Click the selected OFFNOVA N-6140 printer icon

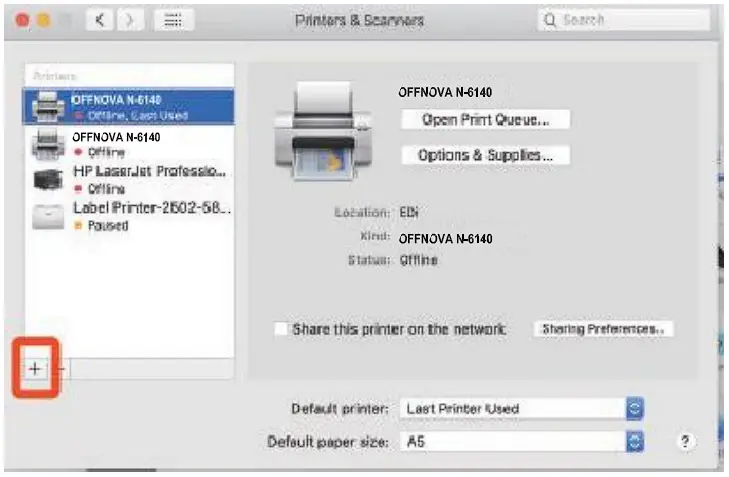tap(48, 106)
